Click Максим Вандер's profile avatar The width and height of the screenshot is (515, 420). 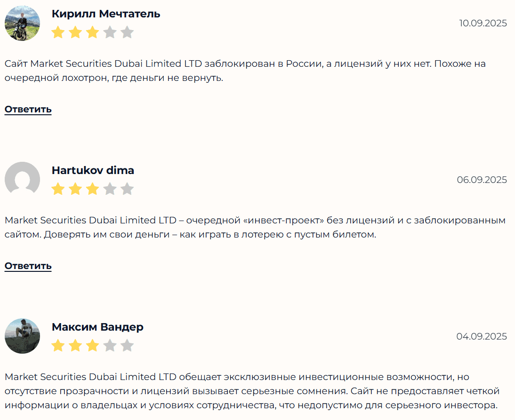(22, 336)
